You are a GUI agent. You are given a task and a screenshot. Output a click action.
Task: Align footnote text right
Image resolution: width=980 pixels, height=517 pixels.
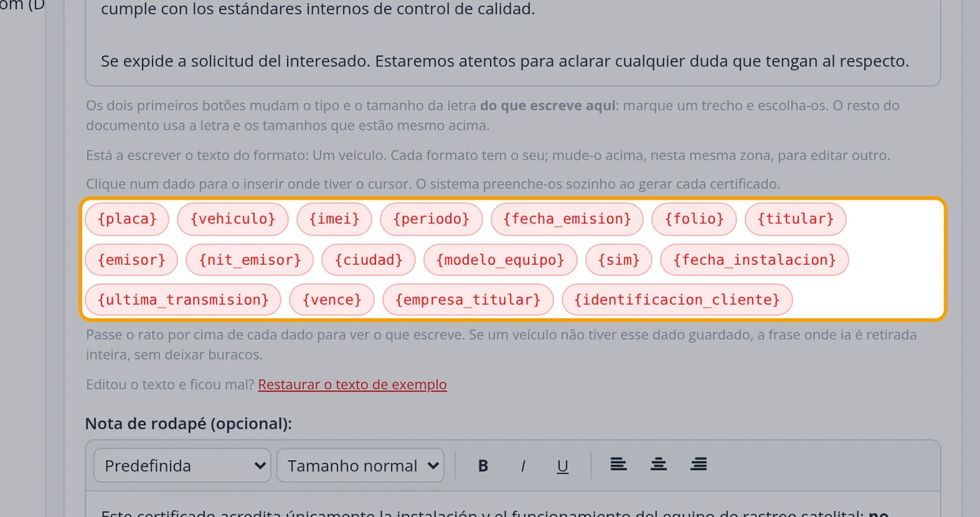pos(698,464)
